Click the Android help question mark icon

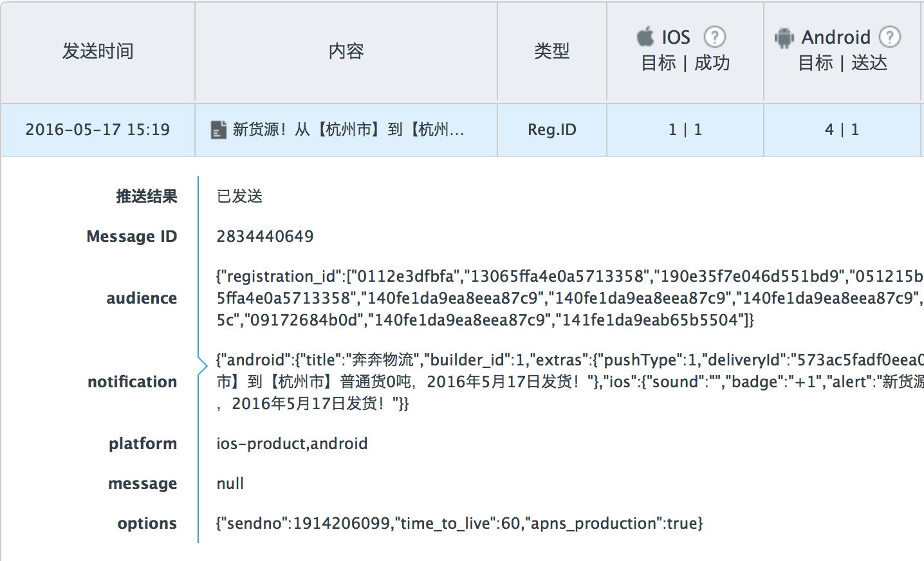tap(890, 37)
